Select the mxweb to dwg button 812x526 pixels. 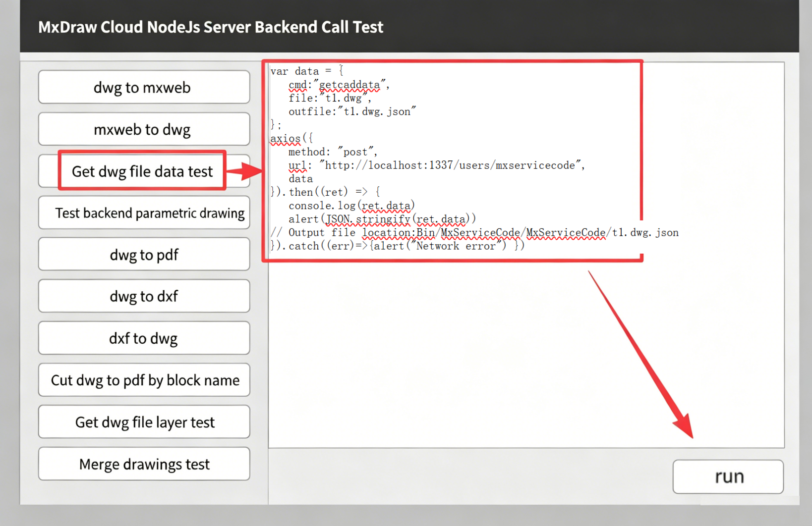(144, 129)
